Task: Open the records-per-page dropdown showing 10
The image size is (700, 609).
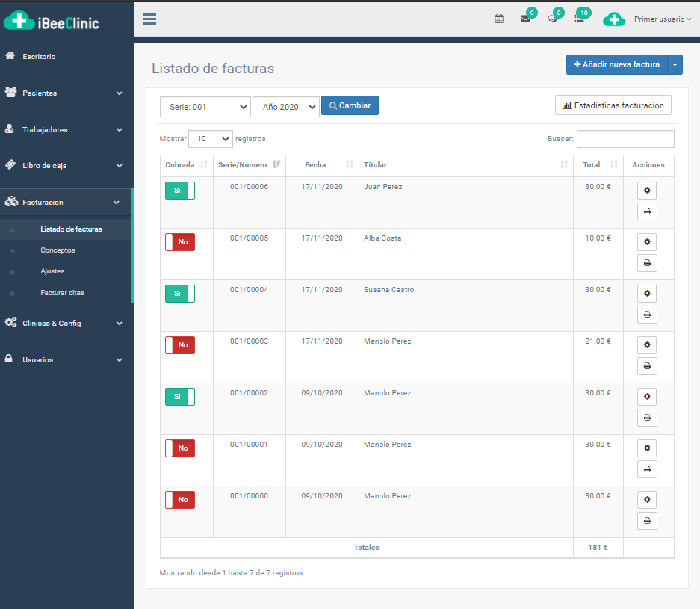Action: (211, 139)
